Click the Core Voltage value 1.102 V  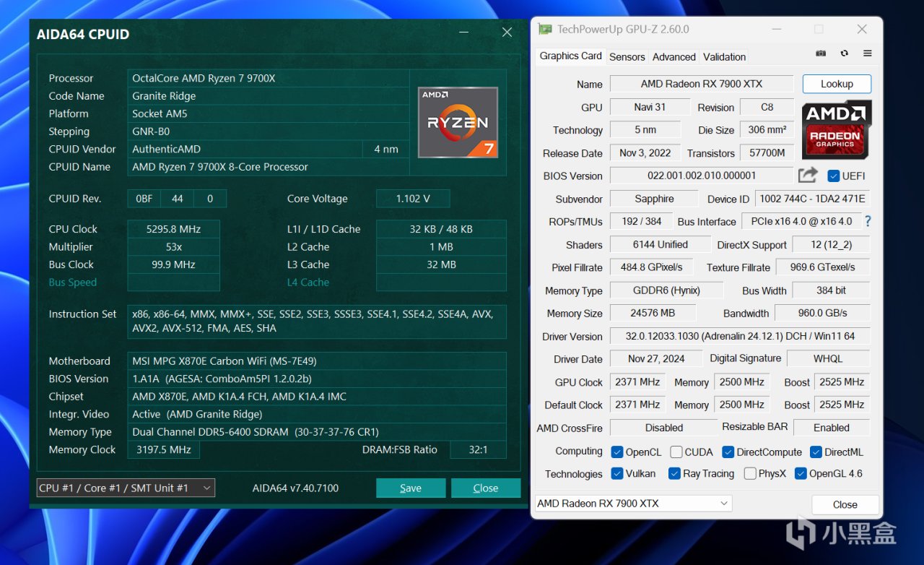(413, 199)
